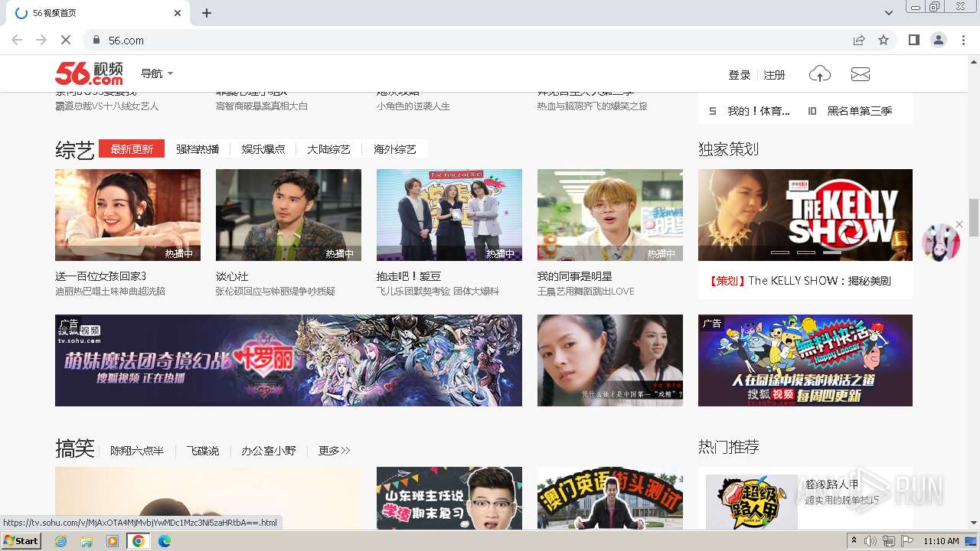Select the second carousel indicator on Kelly Show

coord(806,252)
